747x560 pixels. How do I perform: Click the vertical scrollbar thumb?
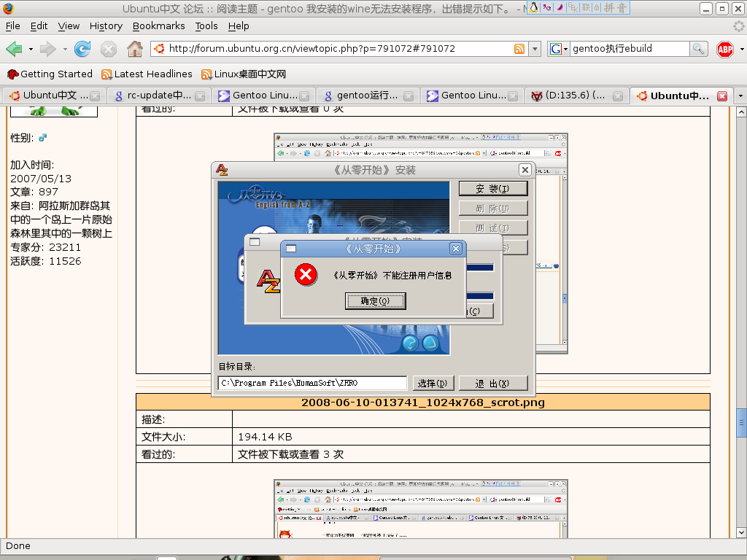coord(741,422)
